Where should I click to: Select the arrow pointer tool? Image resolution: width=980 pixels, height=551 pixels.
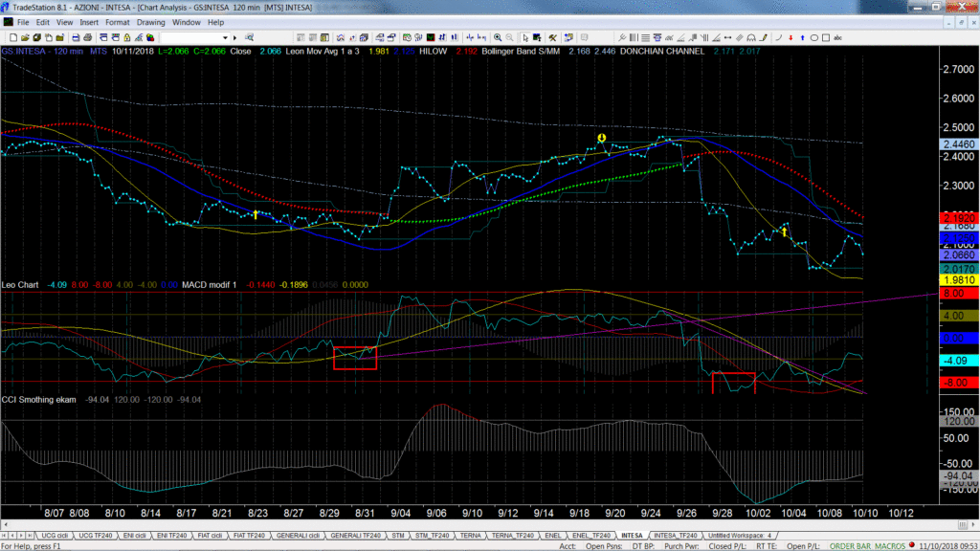click(x=525, y=38)
